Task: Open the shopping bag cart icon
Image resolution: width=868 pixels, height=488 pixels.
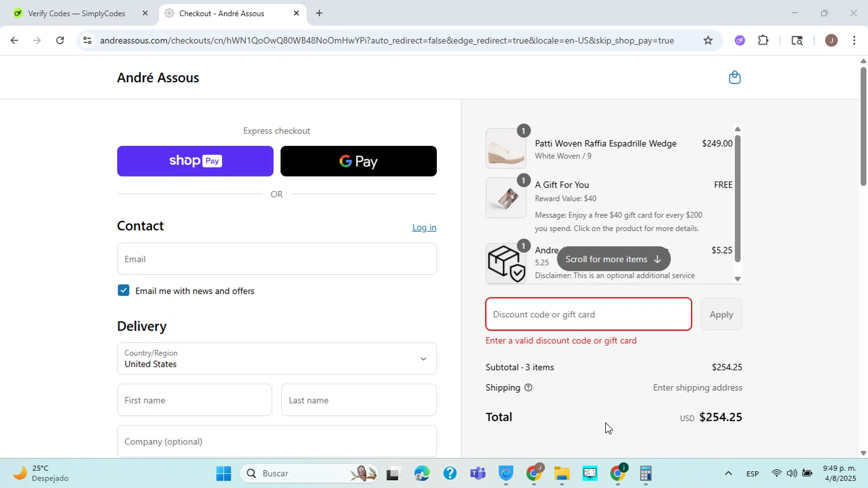Action: (734, 78)
